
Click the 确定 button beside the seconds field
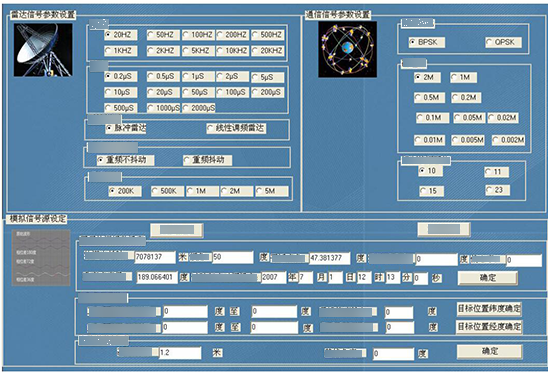tap(488, 278)
